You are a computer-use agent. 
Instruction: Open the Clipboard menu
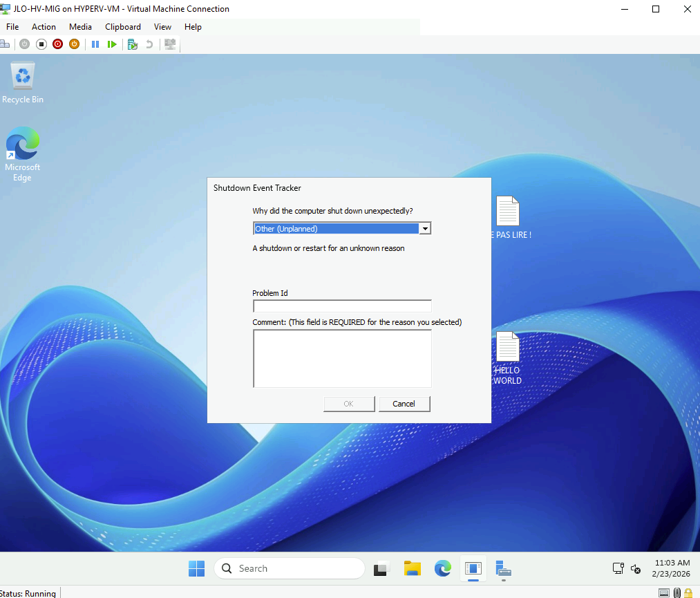point(123,27)
